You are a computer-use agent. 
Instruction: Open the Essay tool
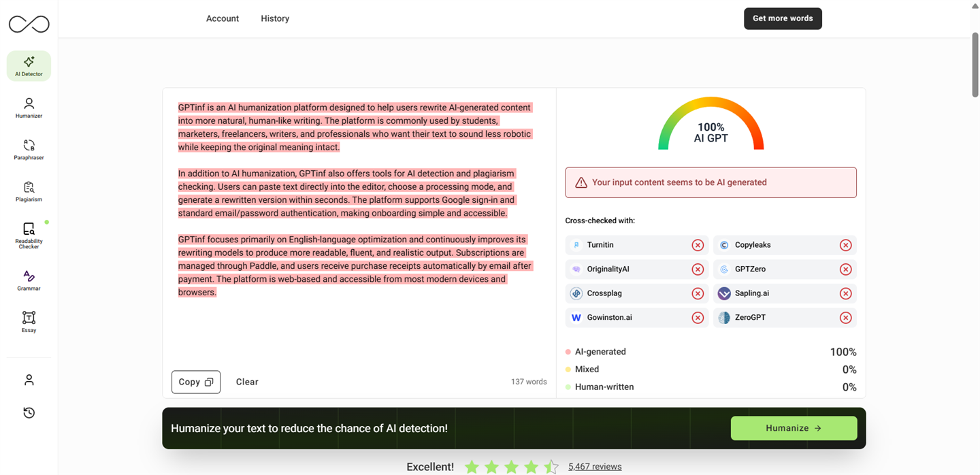[29, 322]
